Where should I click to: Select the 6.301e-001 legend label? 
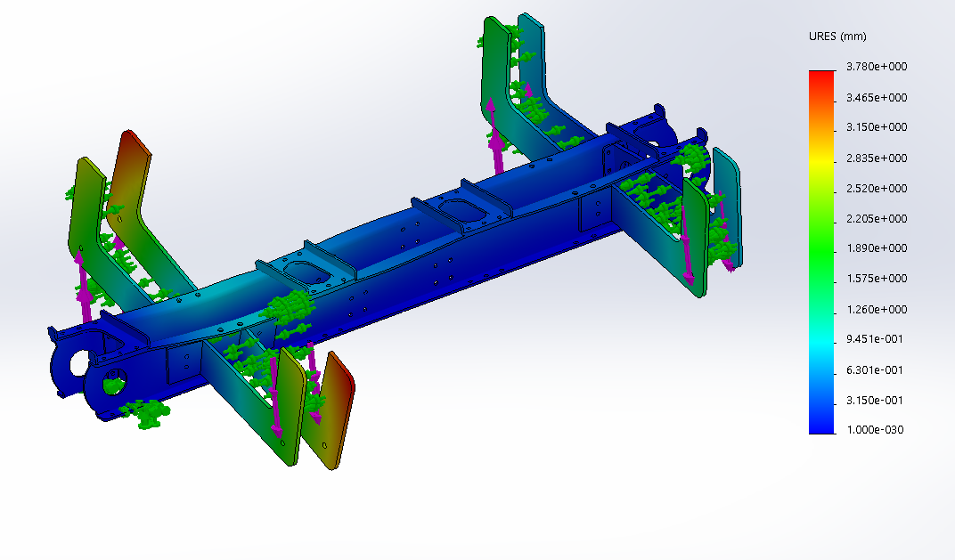click(x=875, y=370)
